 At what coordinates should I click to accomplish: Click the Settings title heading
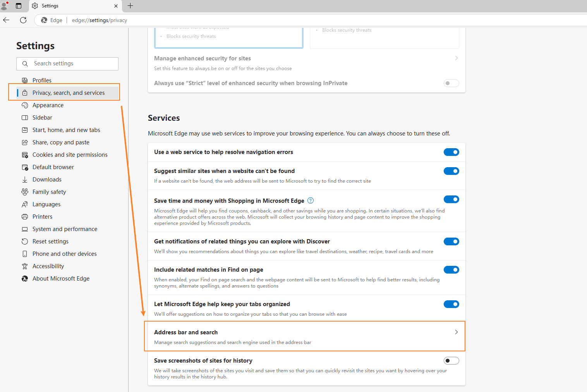click(x=35, y=46)
